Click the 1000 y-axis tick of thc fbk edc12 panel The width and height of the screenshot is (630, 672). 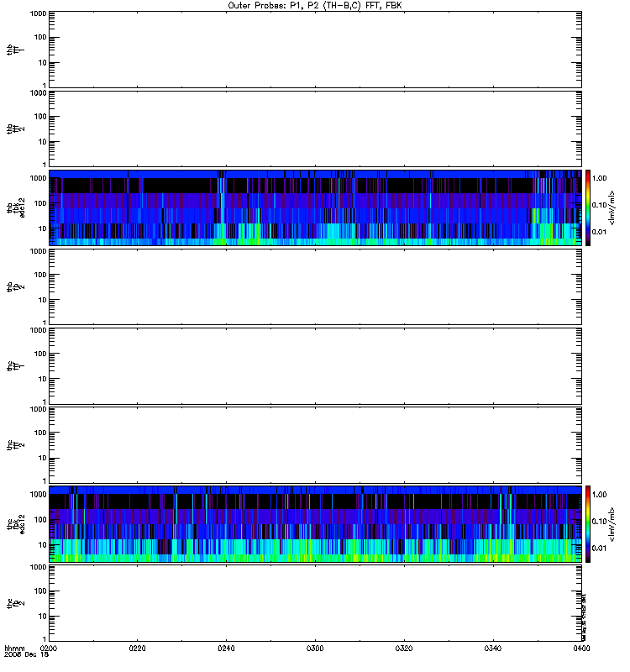pos(38,494)
